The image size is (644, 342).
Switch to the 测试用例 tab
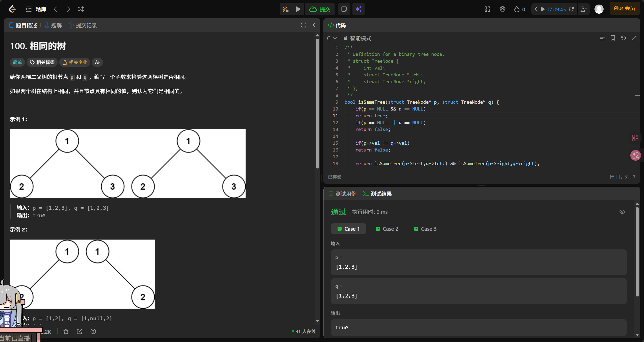point(343,194)
